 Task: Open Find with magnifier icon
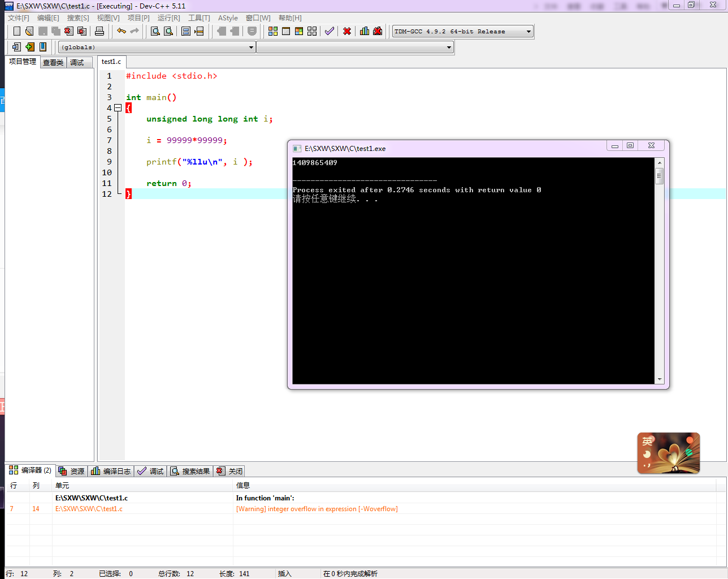point(155,31)
